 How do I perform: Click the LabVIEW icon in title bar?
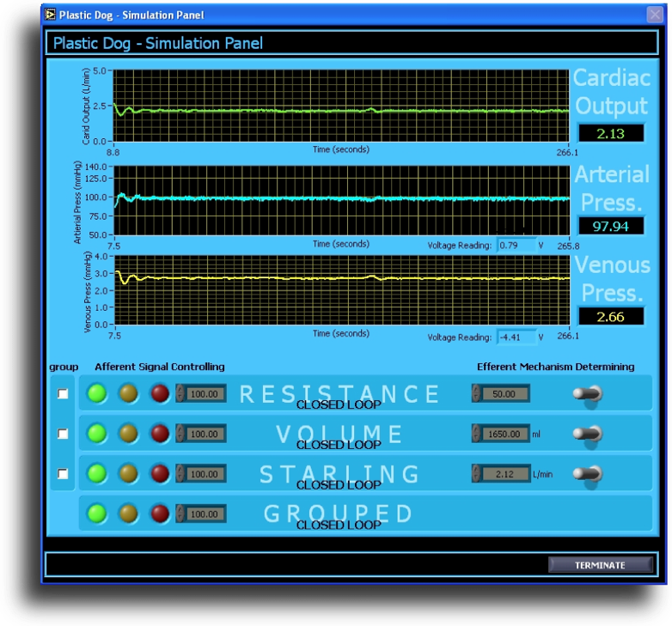coord(50,15)
